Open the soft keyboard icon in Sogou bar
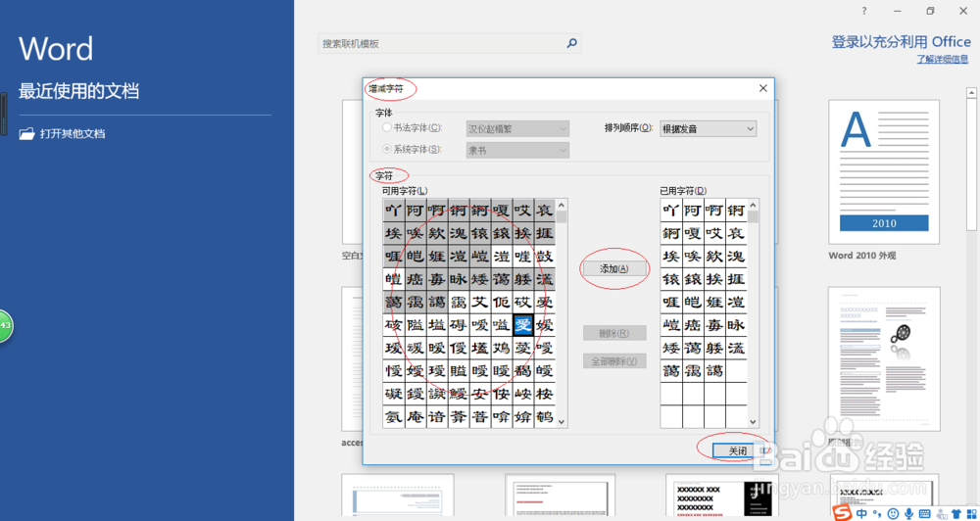The image size is (980, 521). coord(925,513)
